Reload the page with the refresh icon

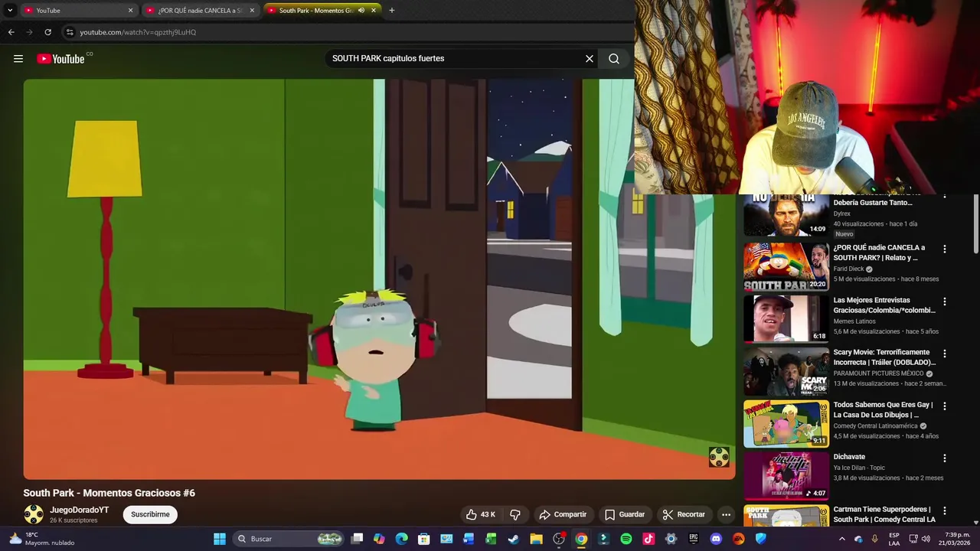(x=47, y=32)
